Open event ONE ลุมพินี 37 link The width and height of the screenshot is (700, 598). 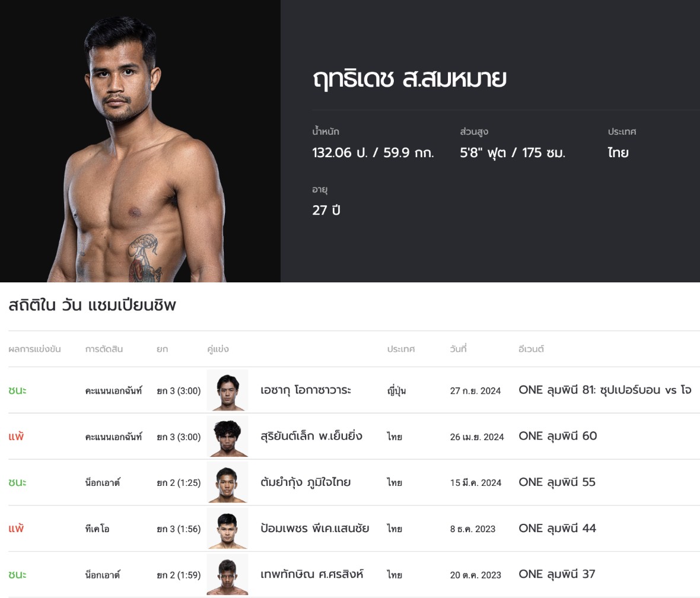(556, 574)
